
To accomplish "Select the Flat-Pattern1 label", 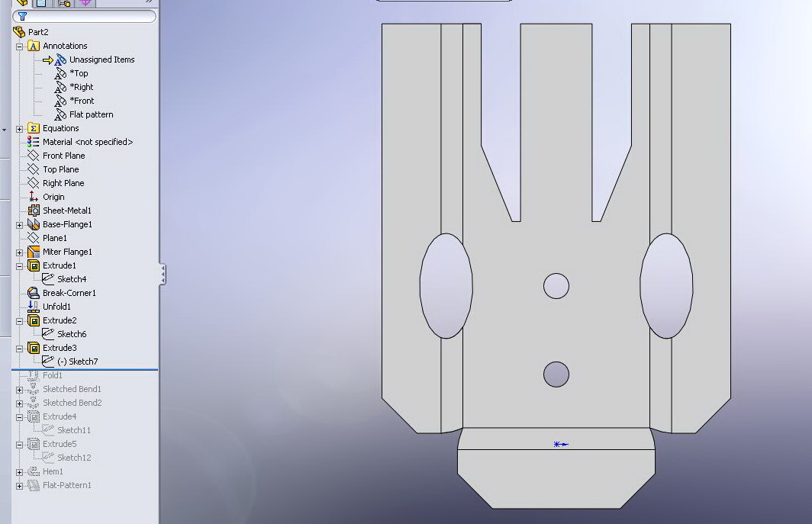I will point(67,485).
